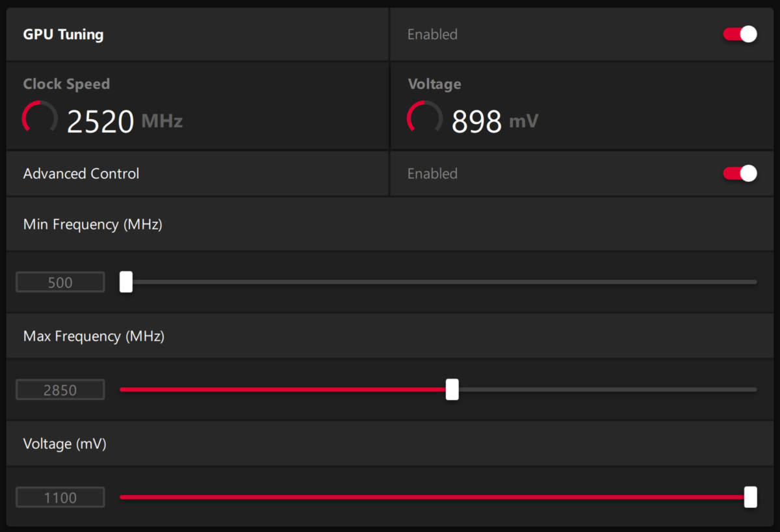This screenshot has height=532, width=780.
Task: Click the Voltage (mV) heading
Action: click(x=65, y=444)
